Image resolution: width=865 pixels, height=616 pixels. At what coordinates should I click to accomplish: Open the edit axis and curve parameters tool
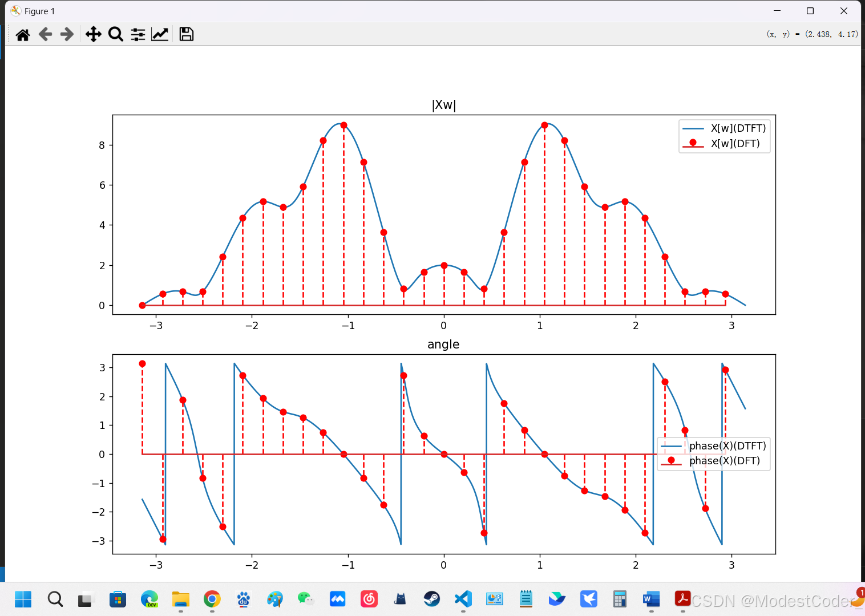[160, 35]
